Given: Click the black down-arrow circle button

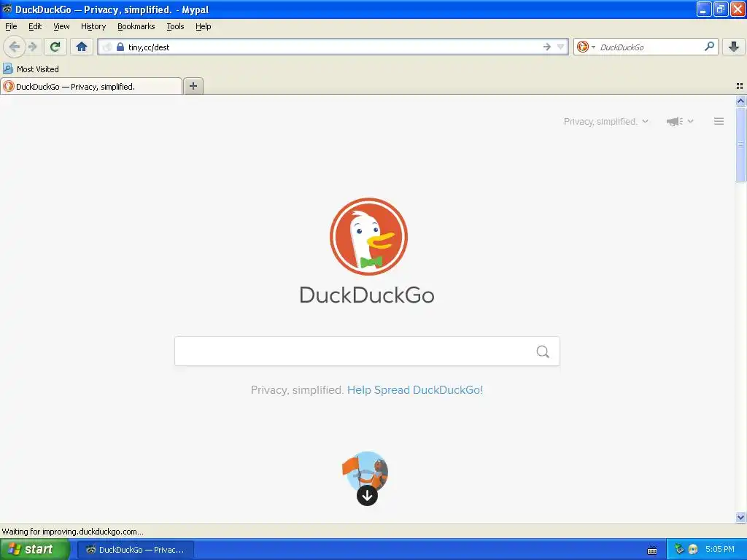Looking at the screenshot, I should coord(367,496).
